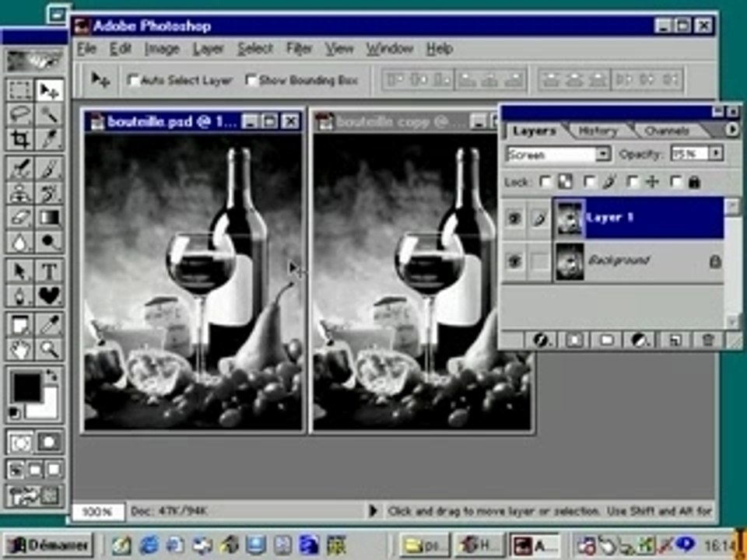Open the Filter menu
The height and width of the screenshot is (560, 747).
point(299,48)
